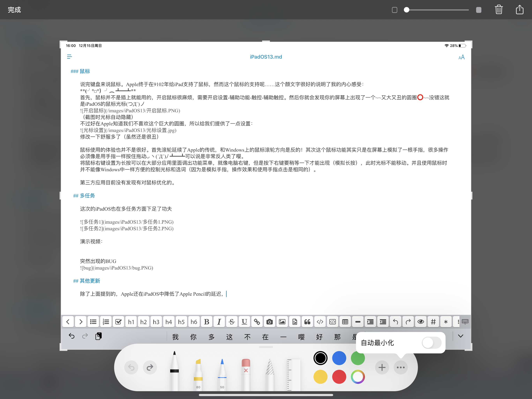Open the share sheet icon
Viewport: 532px width, 399px height.
click(520, 10)
